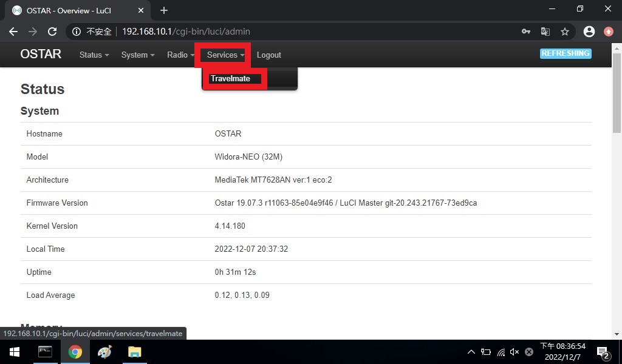
Task: Click the Architecture label
Action: pos(47,180)
